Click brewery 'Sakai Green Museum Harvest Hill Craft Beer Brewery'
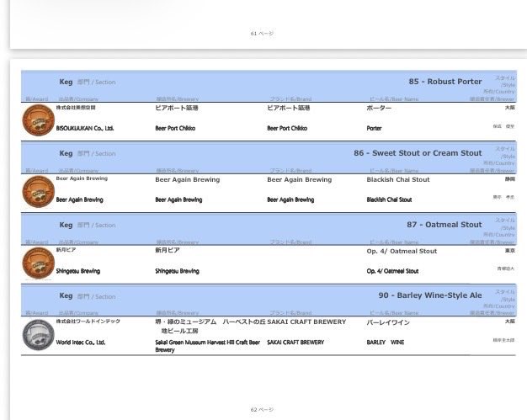The width and height of the screenshot is (527, 420). [207, 346]
